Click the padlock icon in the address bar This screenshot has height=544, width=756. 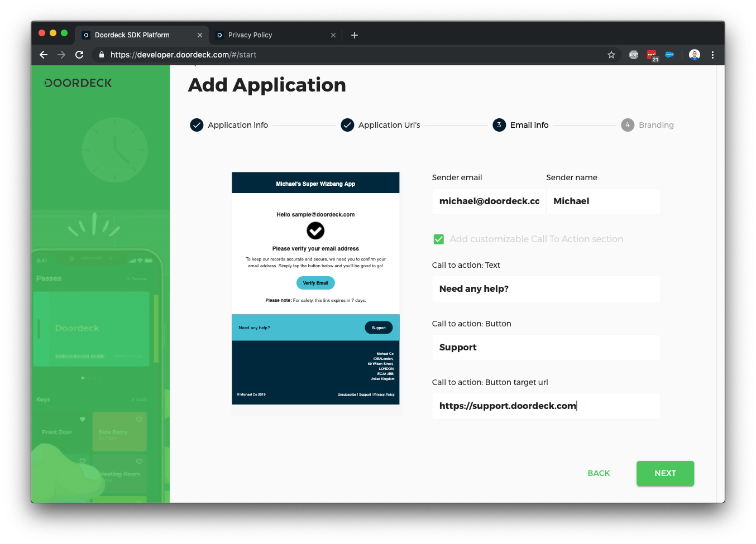coord(101,55)
